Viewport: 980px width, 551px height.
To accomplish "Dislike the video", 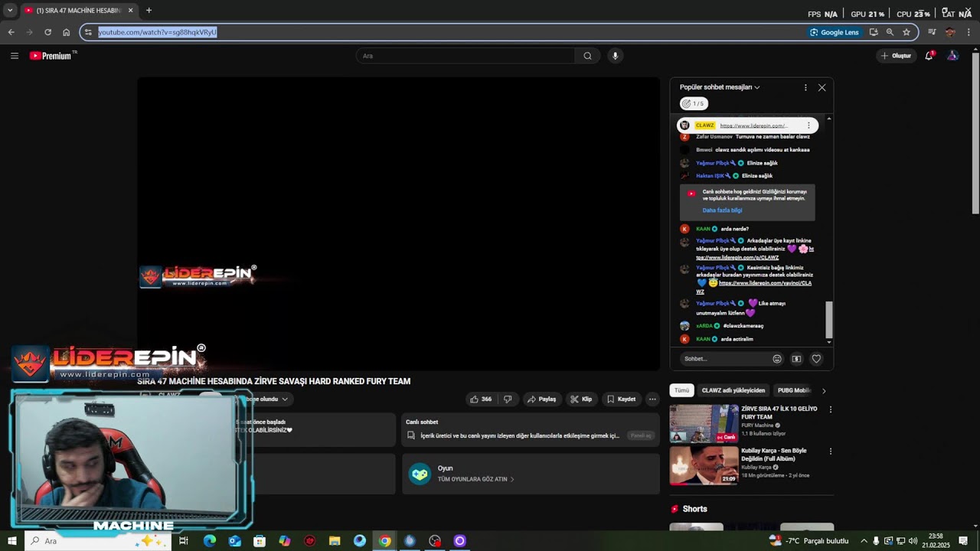I will 508,399.
